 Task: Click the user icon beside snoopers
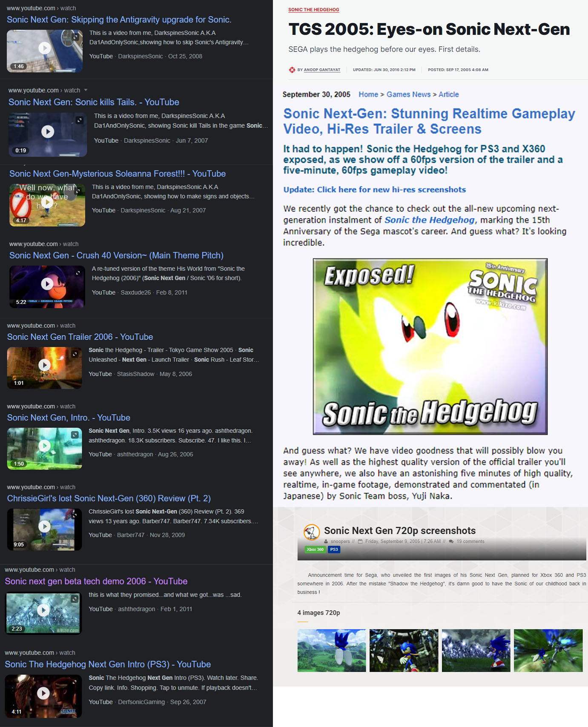[x=326, y=541]
